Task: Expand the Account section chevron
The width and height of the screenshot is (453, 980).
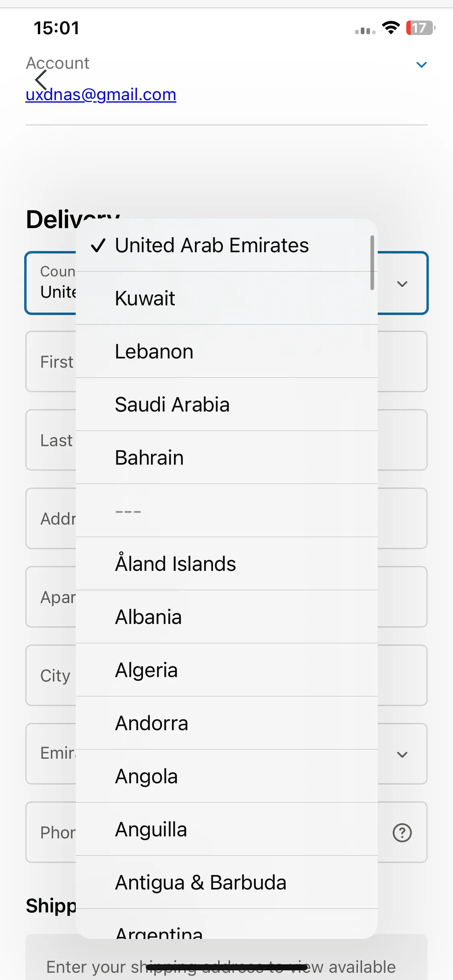Action: (421, 65)
